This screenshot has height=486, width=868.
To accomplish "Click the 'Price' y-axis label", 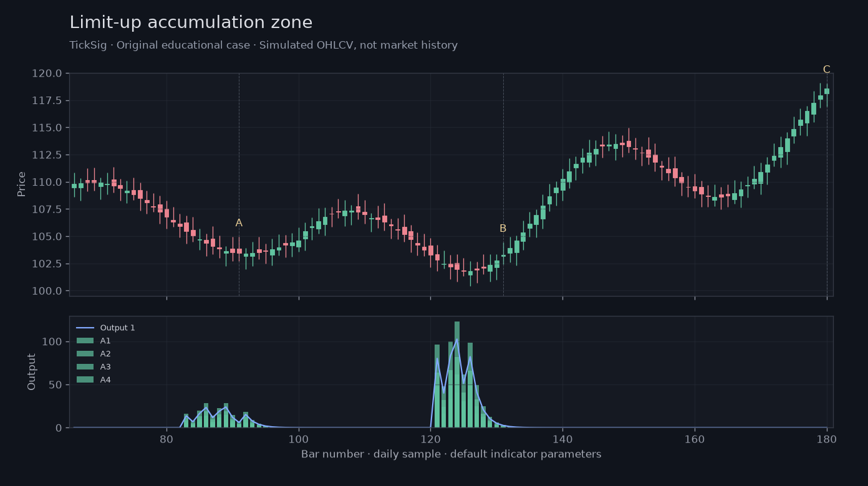I will tap(22, 184).
